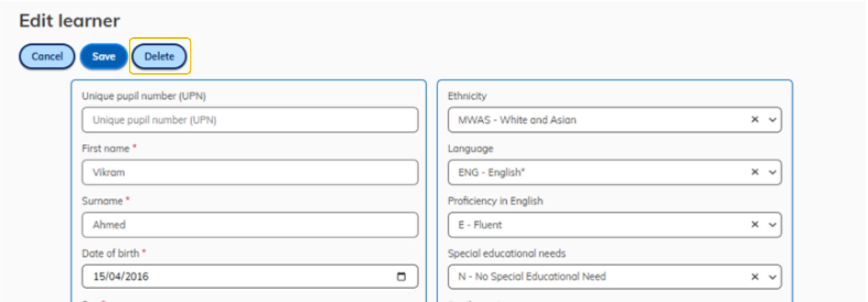868x302 pixels.
Task: Select the E - Fluent value
Action: 480,225
